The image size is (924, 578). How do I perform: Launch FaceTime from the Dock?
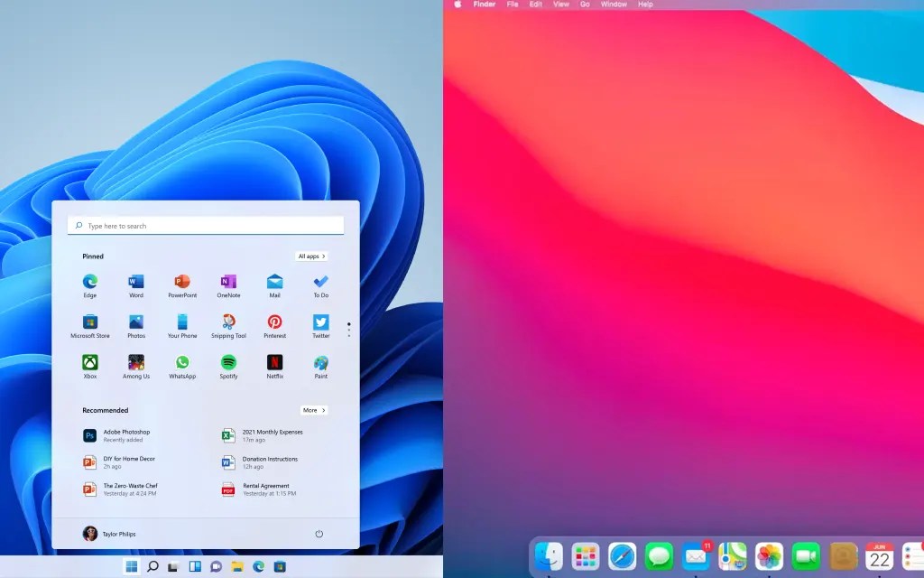(x=806, y=556)
